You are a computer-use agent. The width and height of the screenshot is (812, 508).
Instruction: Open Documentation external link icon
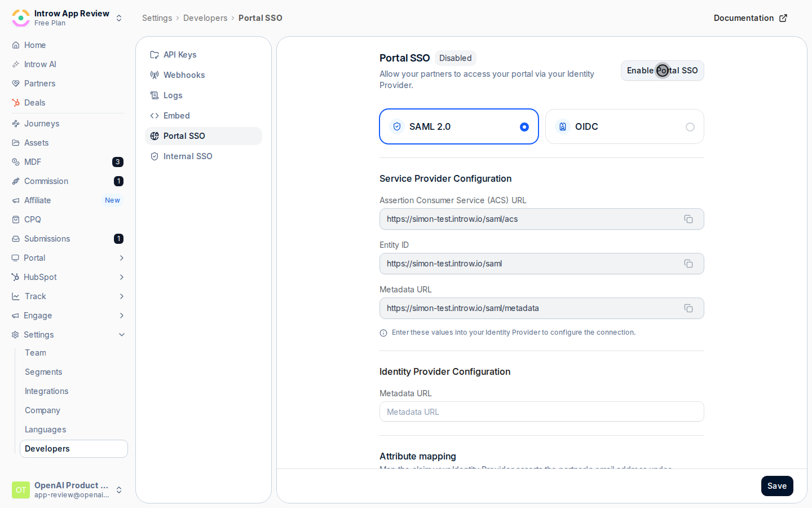click(783, 18)
